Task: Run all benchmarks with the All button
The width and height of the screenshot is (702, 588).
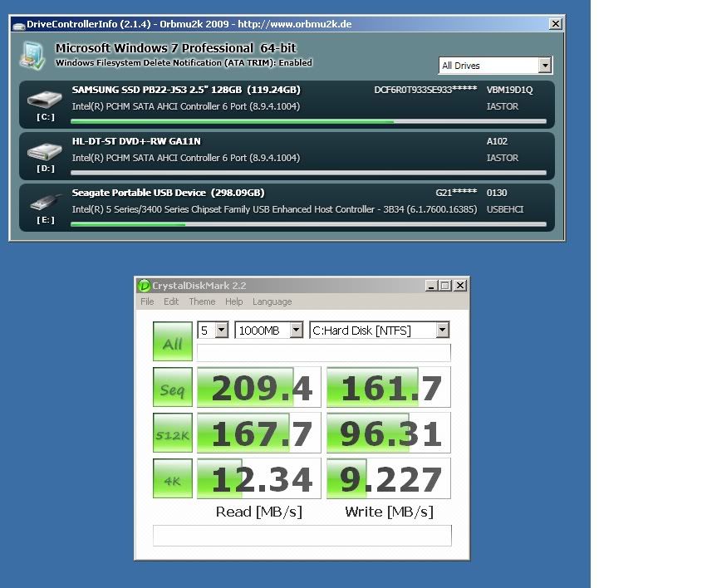Action: point(172,341)
